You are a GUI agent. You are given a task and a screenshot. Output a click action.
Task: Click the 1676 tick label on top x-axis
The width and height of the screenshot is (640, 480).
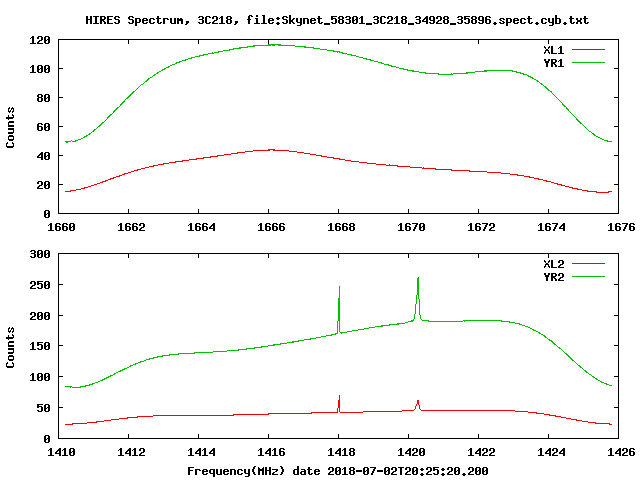coord(621,227)
